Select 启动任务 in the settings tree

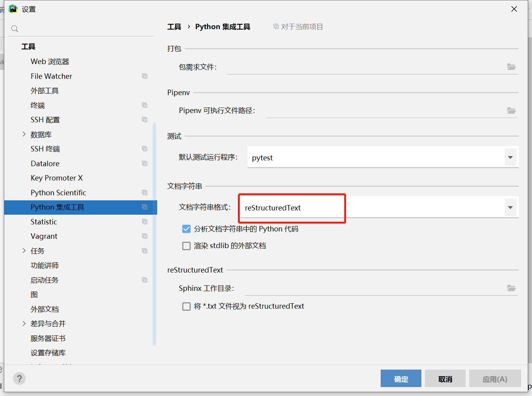click(45, 280)
